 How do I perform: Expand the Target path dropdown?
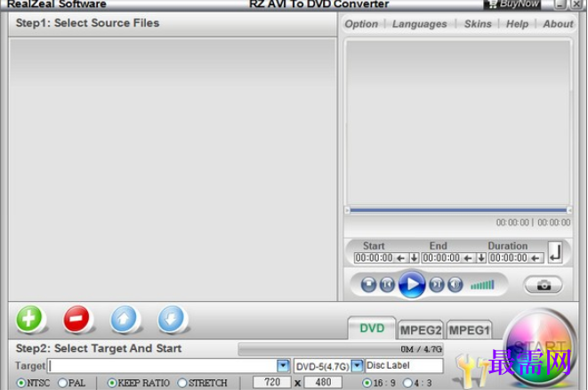[x=283, y=365]
